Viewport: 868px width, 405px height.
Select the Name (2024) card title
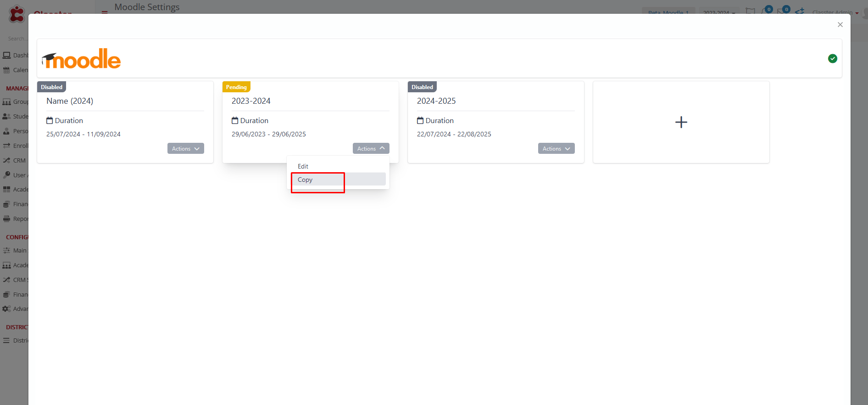click(x=70, y=101)
